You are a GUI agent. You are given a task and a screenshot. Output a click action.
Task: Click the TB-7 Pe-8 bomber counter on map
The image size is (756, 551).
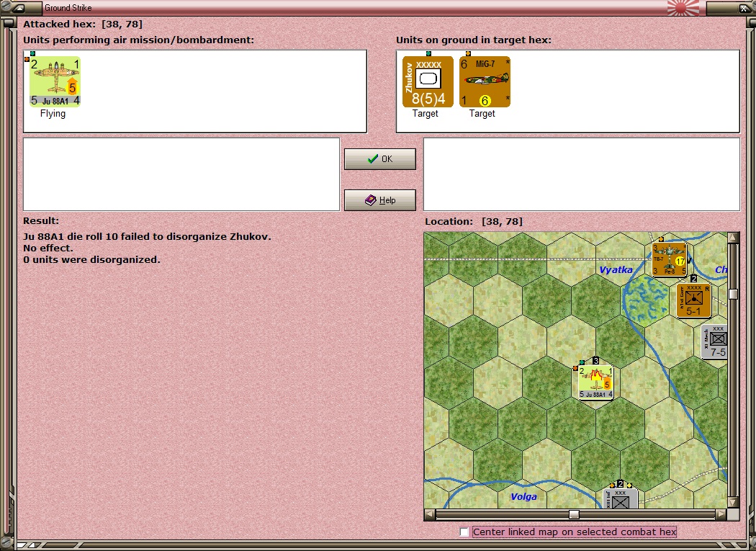(669, 259)
